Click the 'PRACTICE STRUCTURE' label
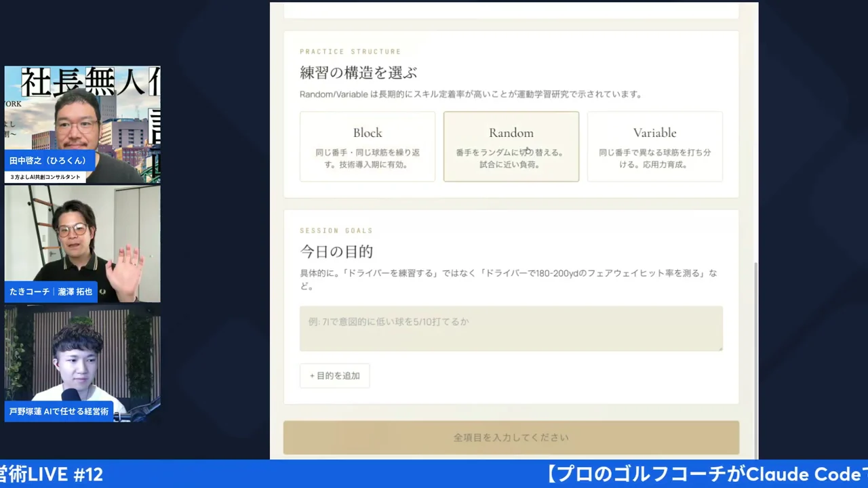Screen dimensions: 868x488 [x=351, y=52]
